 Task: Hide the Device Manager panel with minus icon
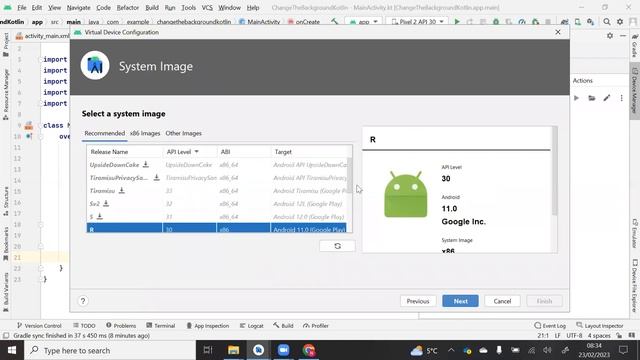coord(623,36)
